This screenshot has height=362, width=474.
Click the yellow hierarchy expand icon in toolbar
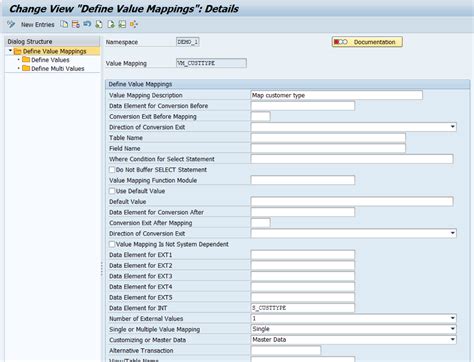tap(134, 24)
